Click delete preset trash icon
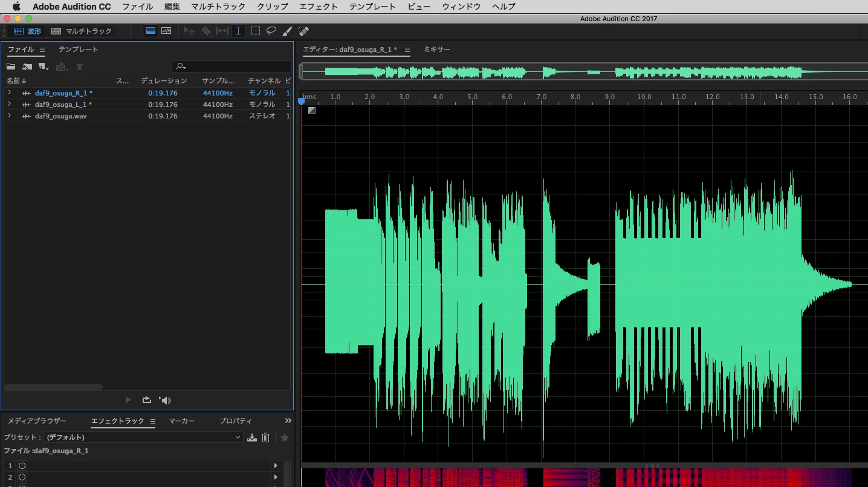This screenshot has width=868, height=487. [x=265, y=437]
